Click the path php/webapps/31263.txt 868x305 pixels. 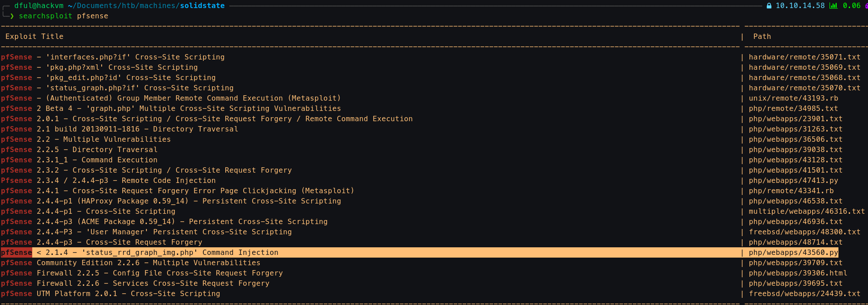pyautogui.click(x=796, y=129)
